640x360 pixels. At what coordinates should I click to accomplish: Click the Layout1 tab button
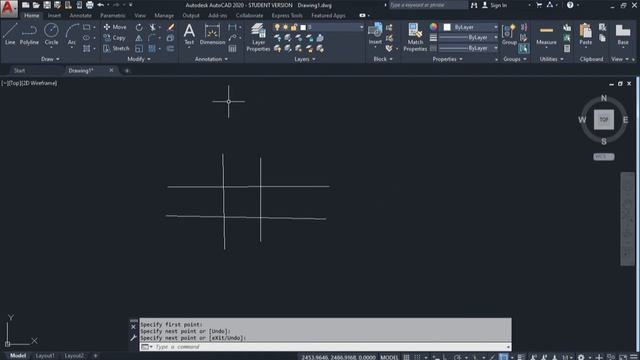[x=45, y=356]
